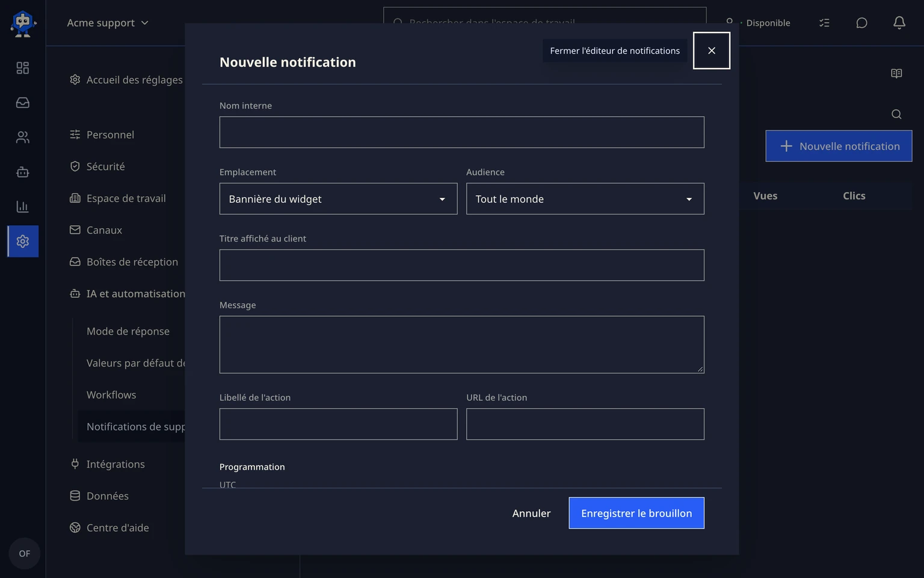Open the Sécurité settings section
The image size is (924, 578).
coord(97,167)
